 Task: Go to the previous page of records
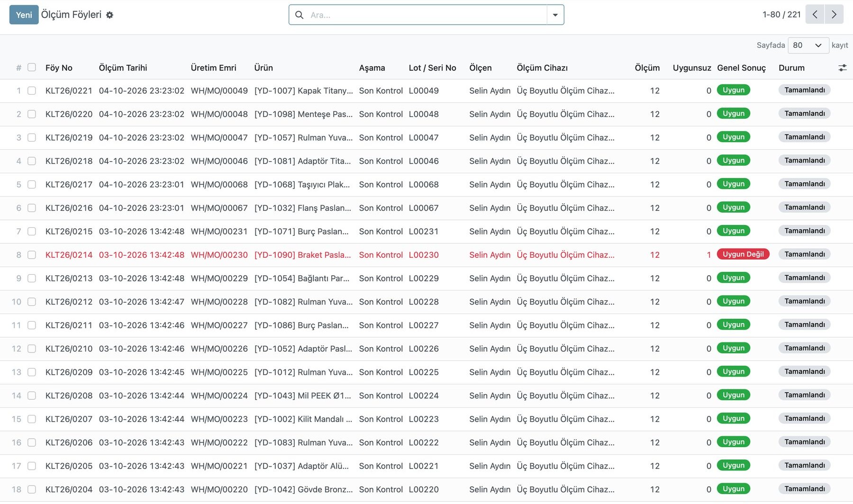coord(815,14)
